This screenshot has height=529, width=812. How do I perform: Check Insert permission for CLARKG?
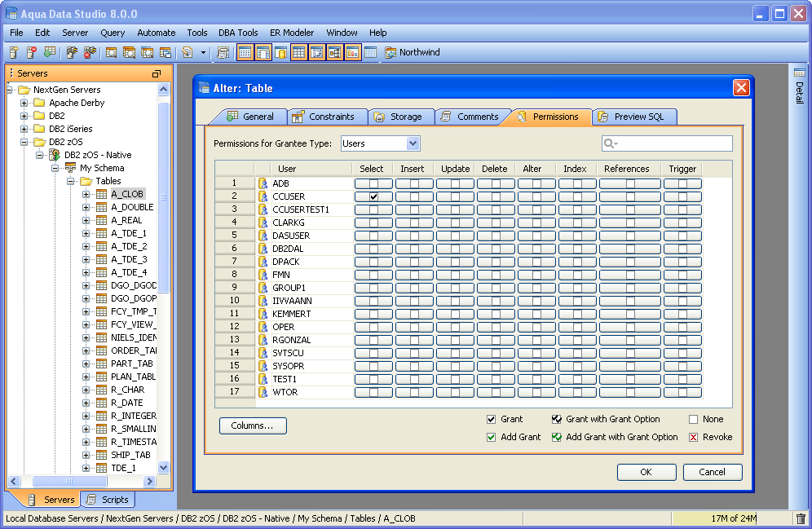[x=414, y=223]
